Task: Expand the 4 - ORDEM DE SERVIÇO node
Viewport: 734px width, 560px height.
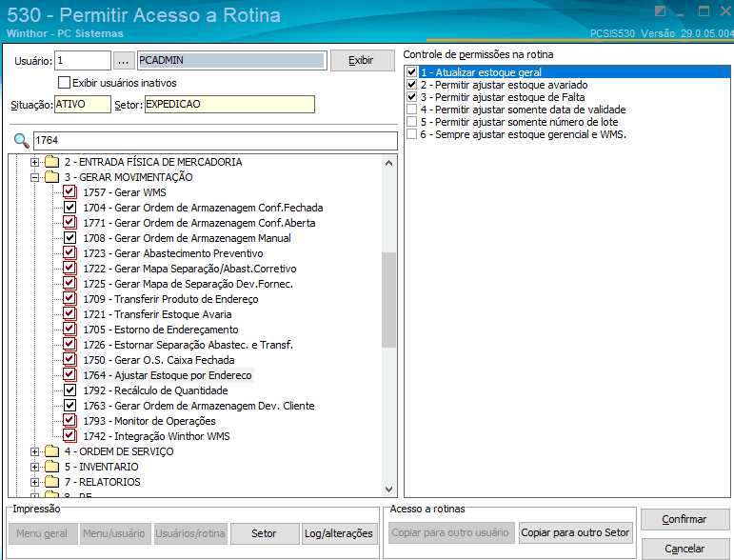Action: pos(35,451)
